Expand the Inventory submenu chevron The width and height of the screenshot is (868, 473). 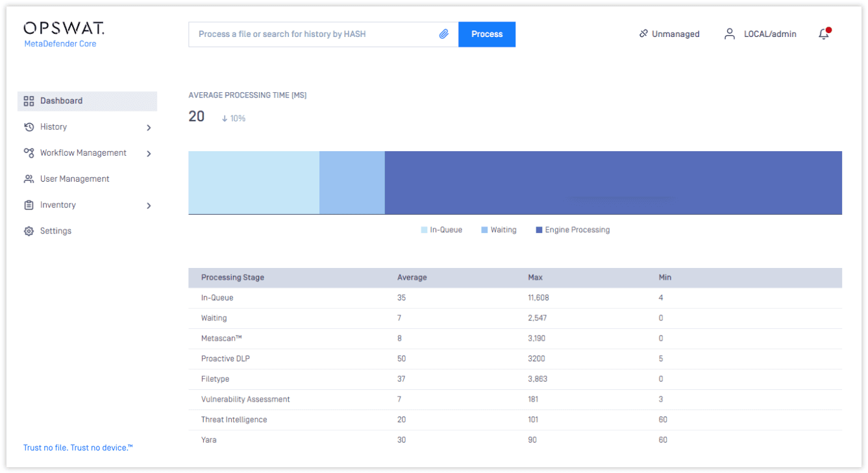tap(149, 206)
